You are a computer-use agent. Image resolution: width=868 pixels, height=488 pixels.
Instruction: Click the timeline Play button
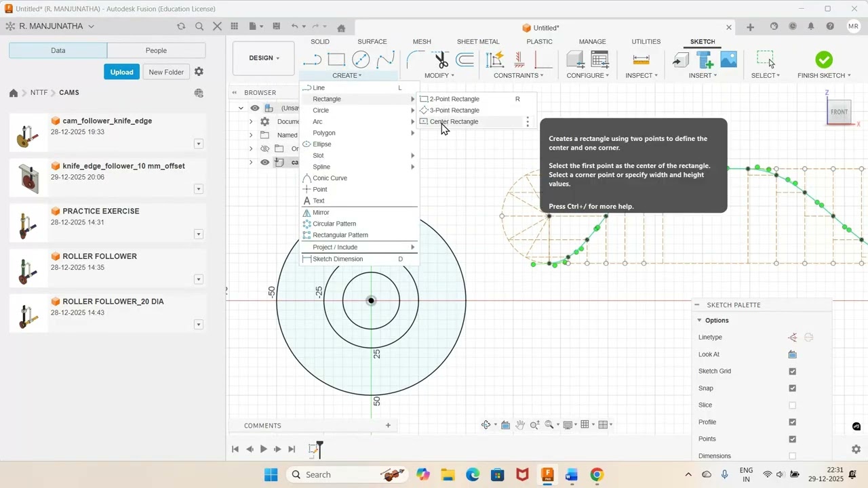[x=264, y=449]
